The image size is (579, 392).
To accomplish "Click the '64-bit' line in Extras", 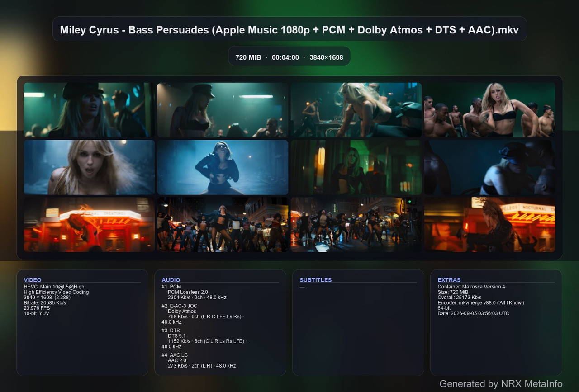I will (x=444, y=308).
